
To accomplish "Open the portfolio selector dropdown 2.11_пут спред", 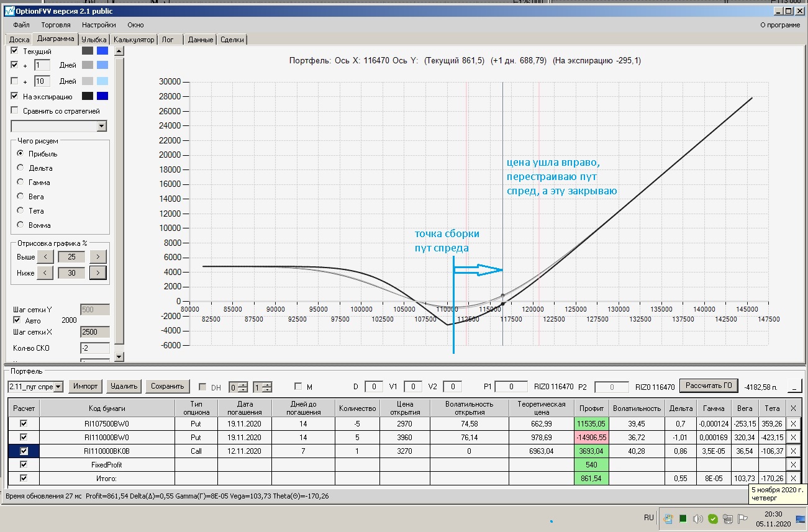I will (58, 387).
